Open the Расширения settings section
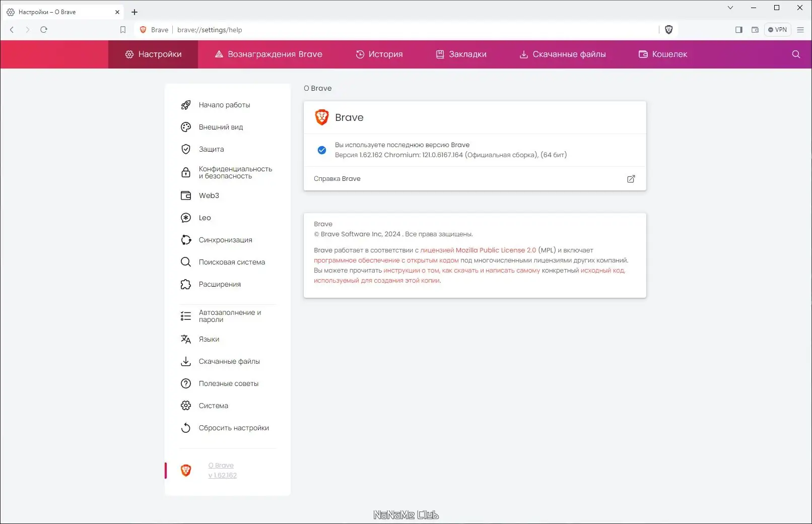 [220, 284]
